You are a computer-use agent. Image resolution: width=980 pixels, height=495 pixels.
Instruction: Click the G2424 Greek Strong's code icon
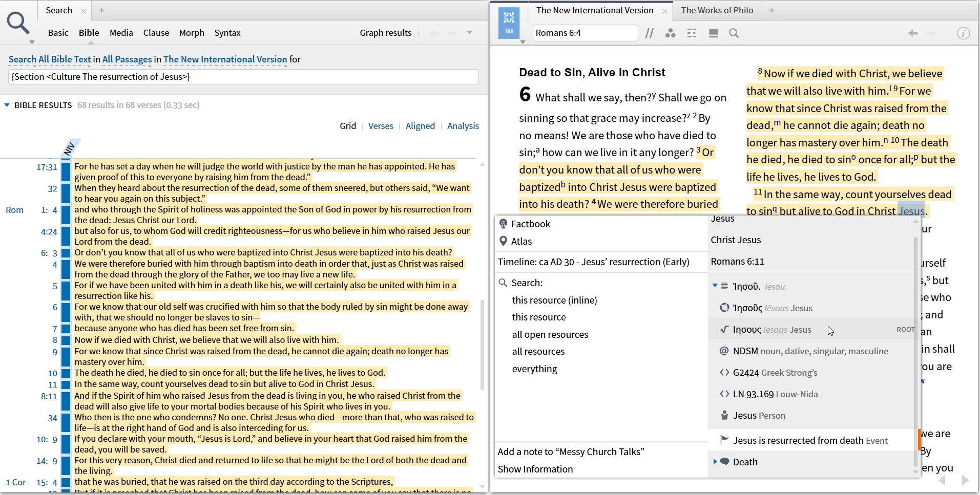click(724, 372)
